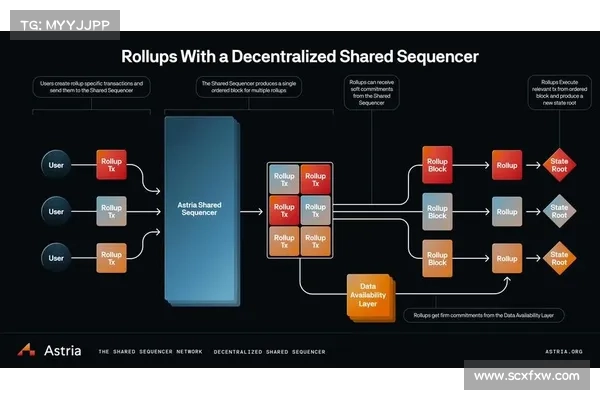
Task: Click callout 'Rollups get firm commitments from the Data Availability Layer'
Action: 484,315
